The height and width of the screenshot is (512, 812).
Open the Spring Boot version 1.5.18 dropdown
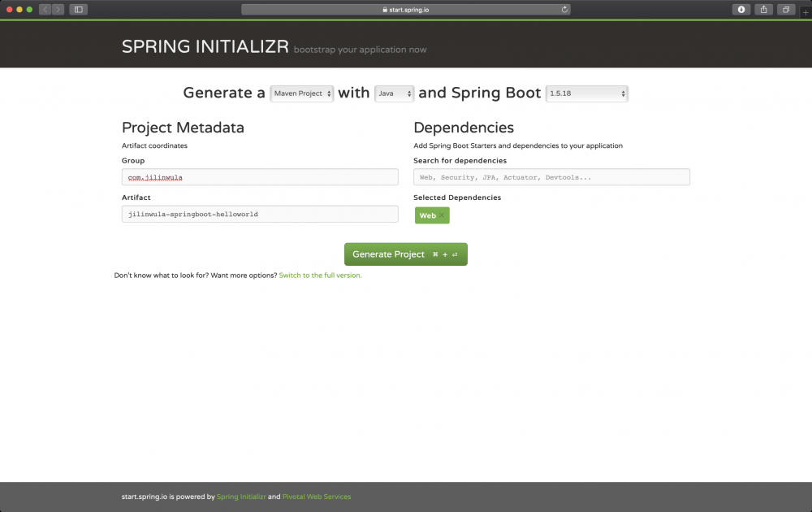coord(587,93)
